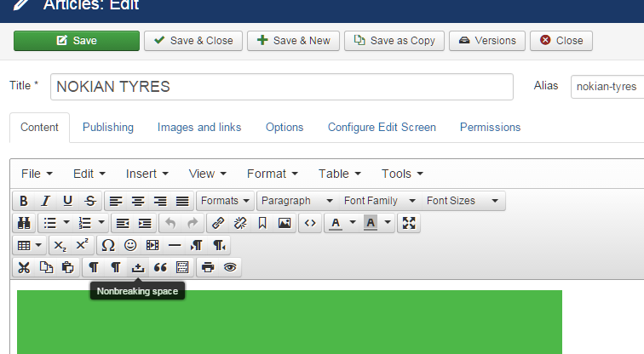Viewport: 644px width, 354px height.
Task: Cut the selected content
Action: (x=24, y=267)
